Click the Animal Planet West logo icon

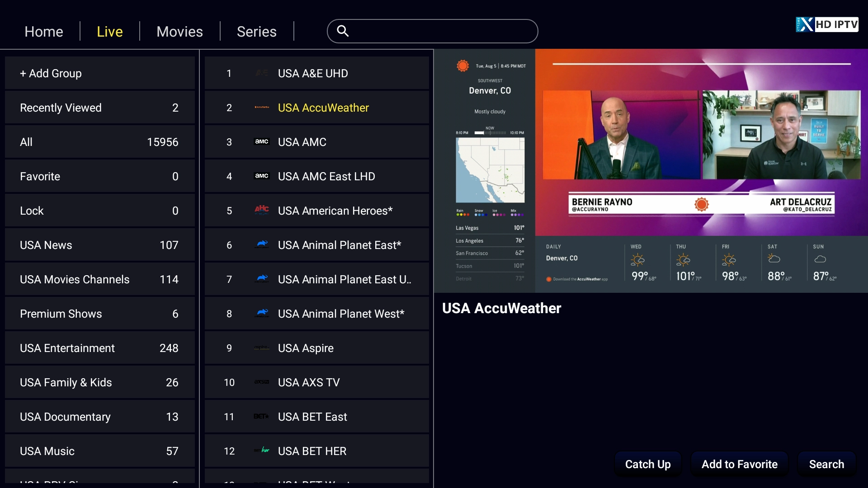[262, 313]
